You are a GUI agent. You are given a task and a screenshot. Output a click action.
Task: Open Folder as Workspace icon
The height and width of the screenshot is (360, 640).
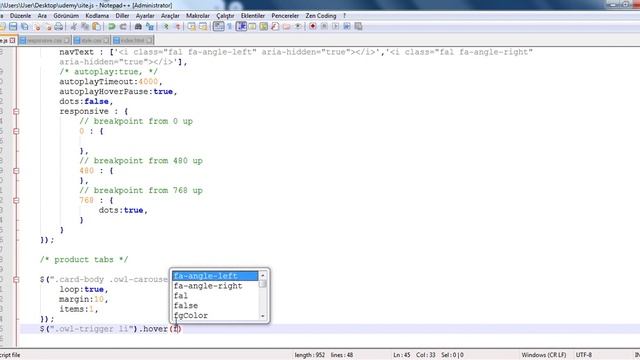click(286, 27)
